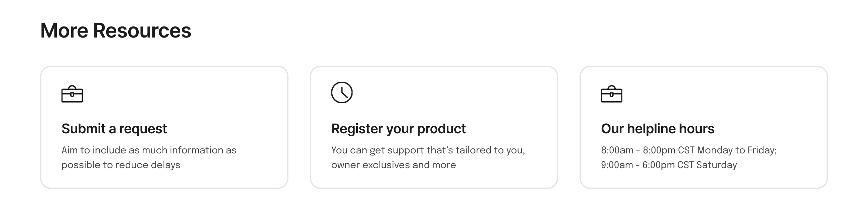Click the Monday to Friday hours line
The image size is (868, 205).
click(689, 150)
